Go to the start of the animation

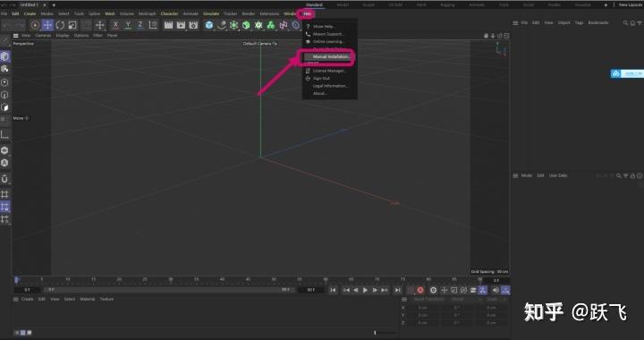(333, 290)
